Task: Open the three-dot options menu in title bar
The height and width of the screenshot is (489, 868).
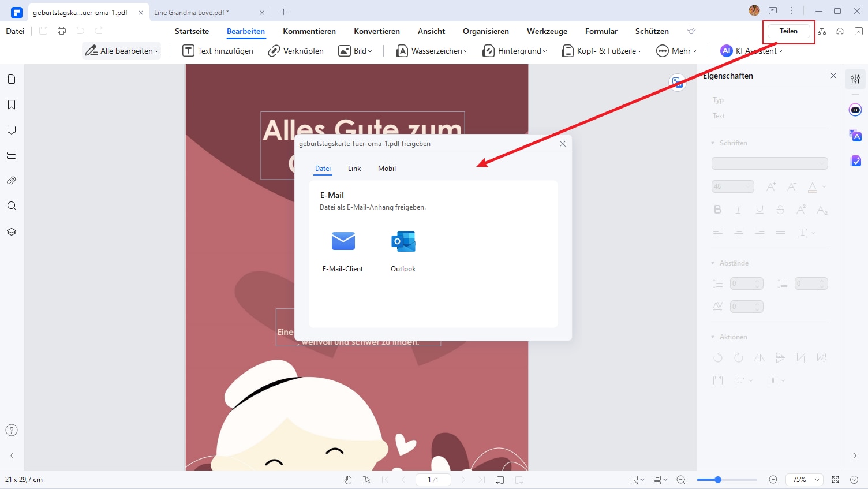Action: (x=791, y=10)
